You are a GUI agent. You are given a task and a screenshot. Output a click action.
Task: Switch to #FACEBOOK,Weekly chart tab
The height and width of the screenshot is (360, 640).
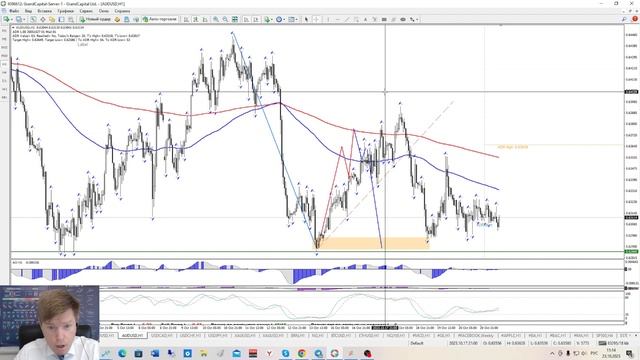pos(476,336)
